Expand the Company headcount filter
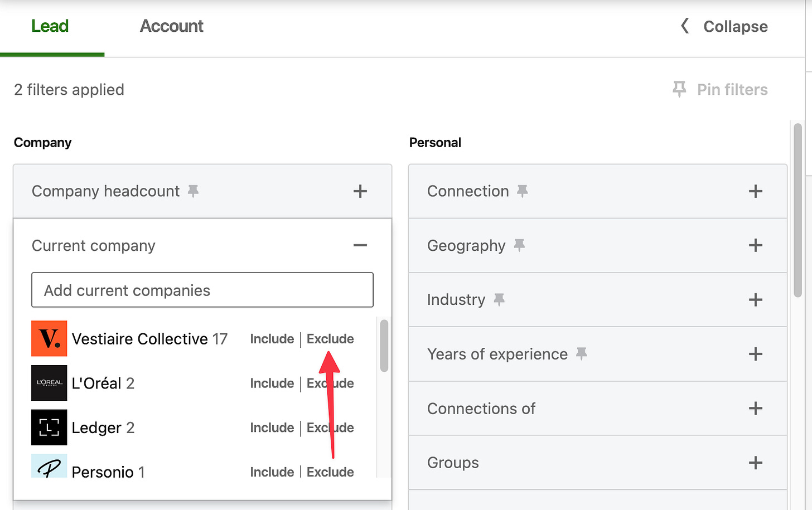The width and height of the screenshot is (812, 510). pos(360,191)
